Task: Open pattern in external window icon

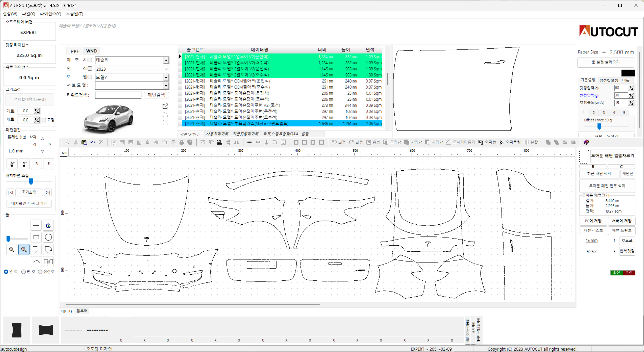Action: pos(165,106)
